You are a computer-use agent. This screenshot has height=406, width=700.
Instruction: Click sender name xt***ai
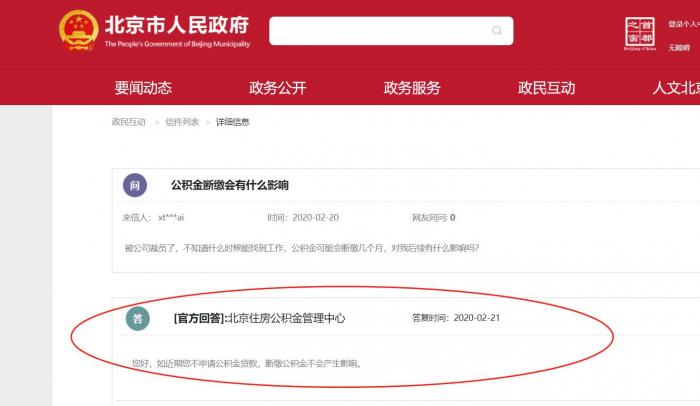click(171, 218)
